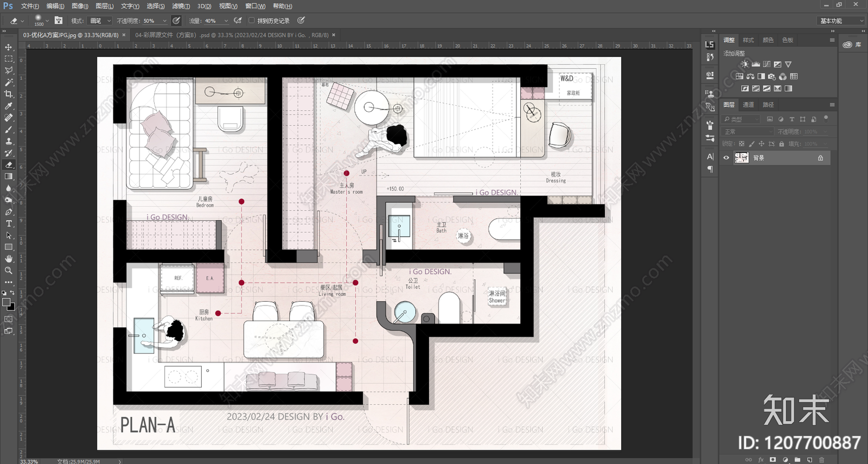
Task: Expand the Opacity 50% dropdown arrow
Action: tap(164, 21)
